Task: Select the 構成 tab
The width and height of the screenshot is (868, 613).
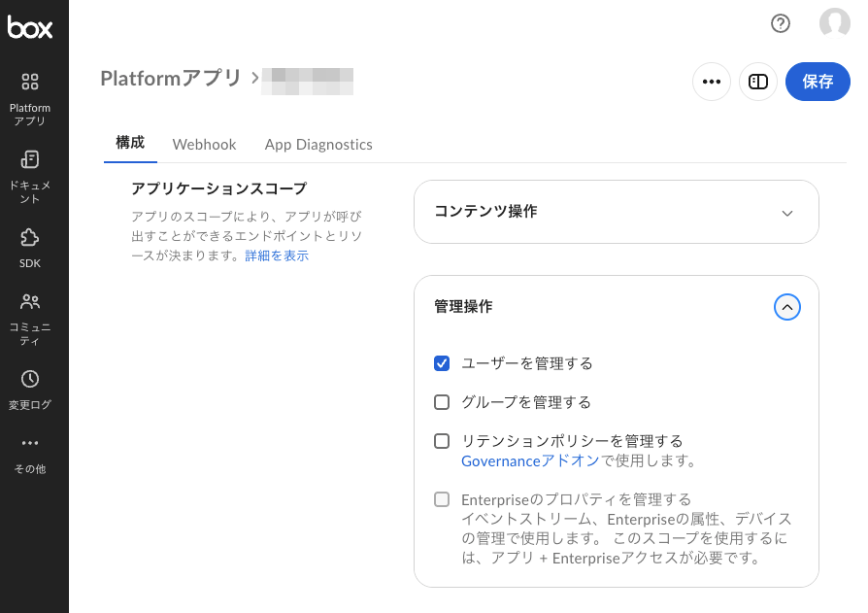Action: pos(130,143)
